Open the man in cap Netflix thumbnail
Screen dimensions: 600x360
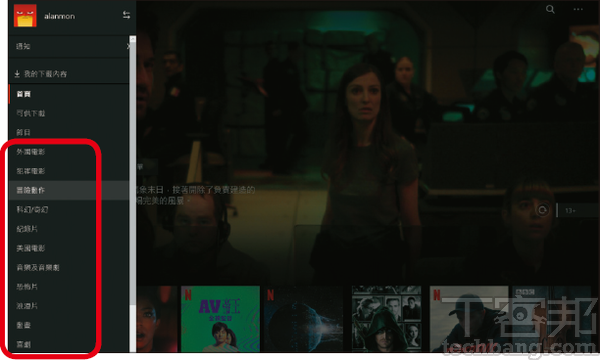click(x=469, y=319)
